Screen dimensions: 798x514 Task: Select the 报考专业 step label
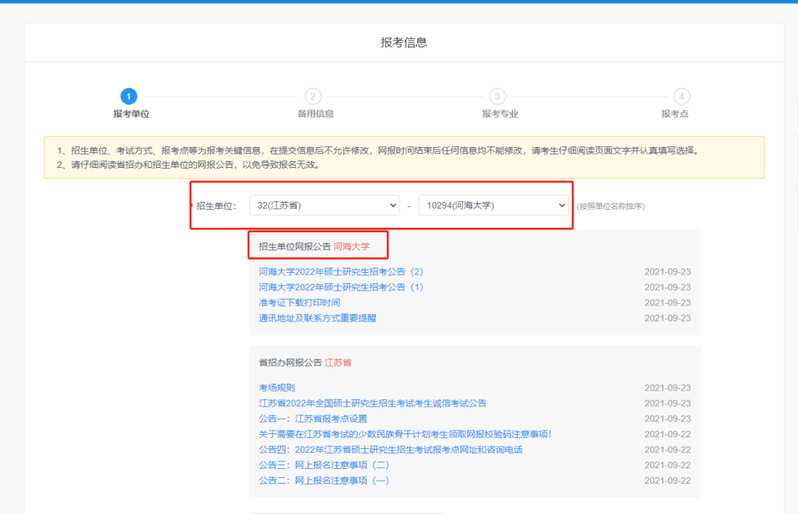(x=500, y=114)
